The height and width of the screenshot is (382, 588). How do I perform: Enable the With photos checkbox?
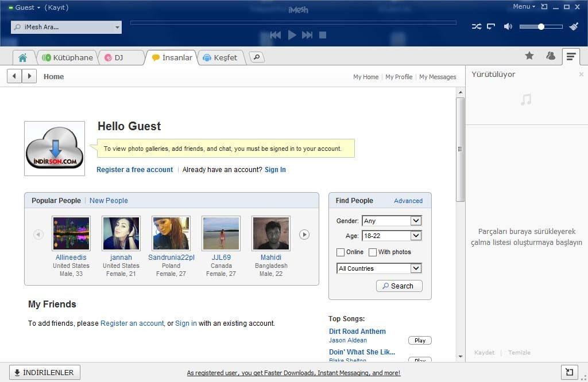[x=372, y=252]
